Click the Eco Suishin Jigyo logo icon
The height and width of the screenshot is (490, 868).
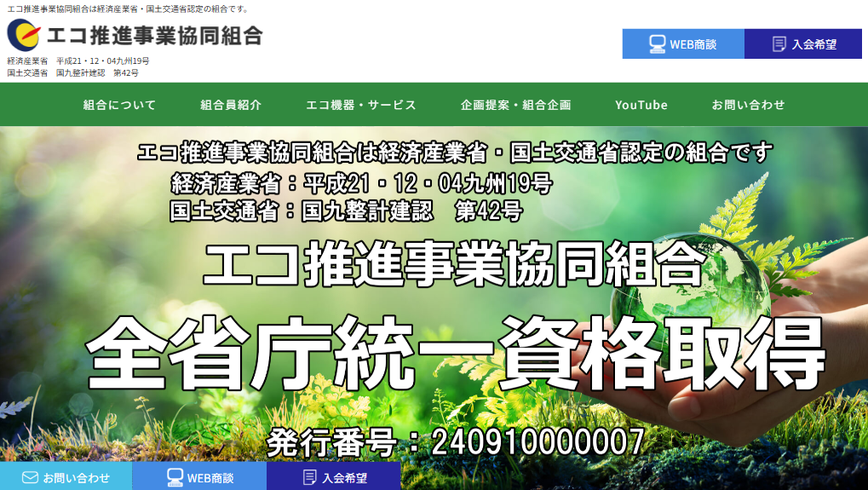click(x=24, y=35)
